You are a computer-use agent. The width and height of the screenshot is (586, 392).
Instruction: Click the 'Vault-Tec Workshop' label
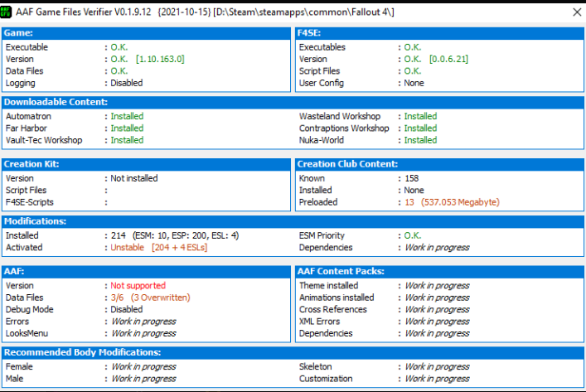(44, 140)
